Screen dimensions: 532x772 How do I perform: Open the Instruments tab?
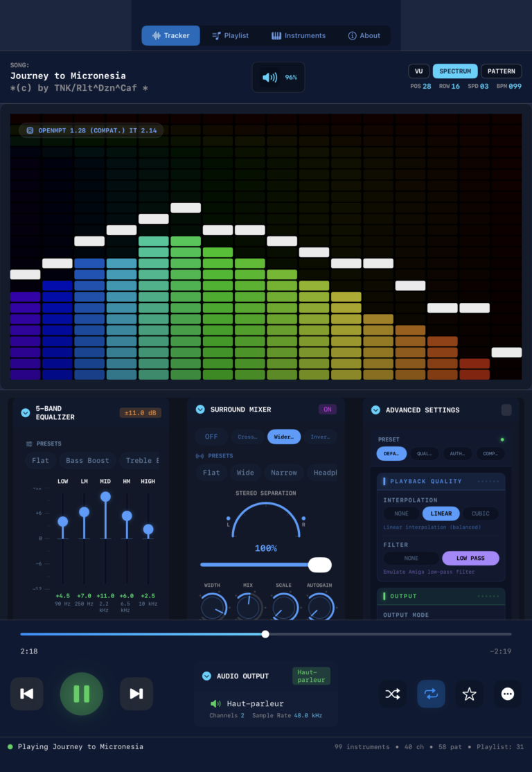[298, 35]
